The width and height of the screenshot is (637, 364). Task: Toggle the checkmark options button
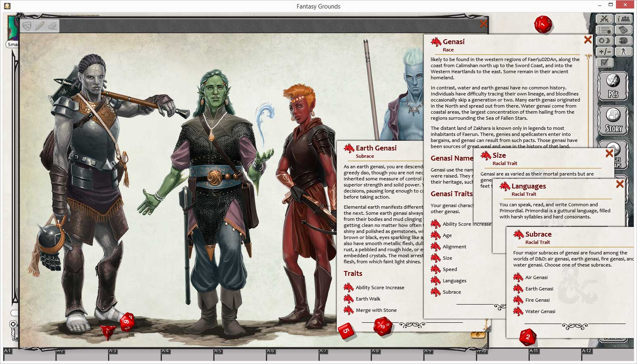[604, 62]
